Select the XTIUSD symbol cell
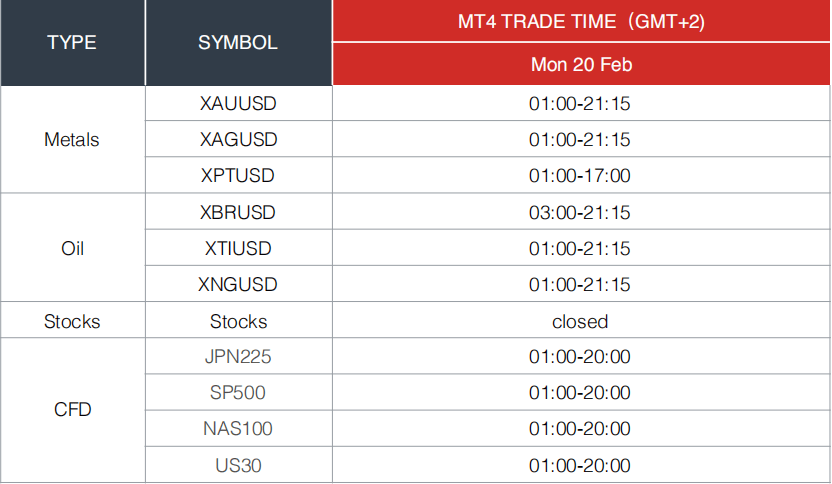This screenshot has width=832, height=484. tap(238, 248)
